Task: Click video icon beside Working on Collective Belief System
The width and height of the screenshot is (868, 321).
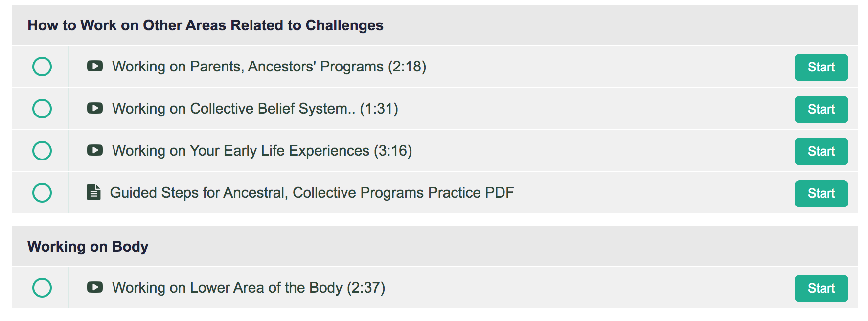Action: click(95, 108)
